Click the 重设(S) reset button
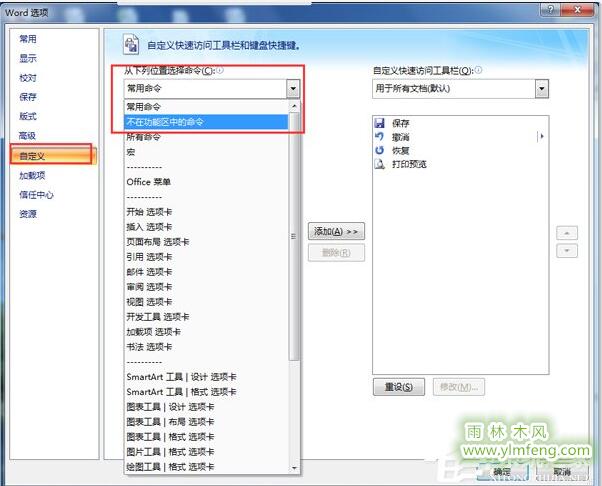The width and height of the screenshot is (602, 486). (399, 387)
